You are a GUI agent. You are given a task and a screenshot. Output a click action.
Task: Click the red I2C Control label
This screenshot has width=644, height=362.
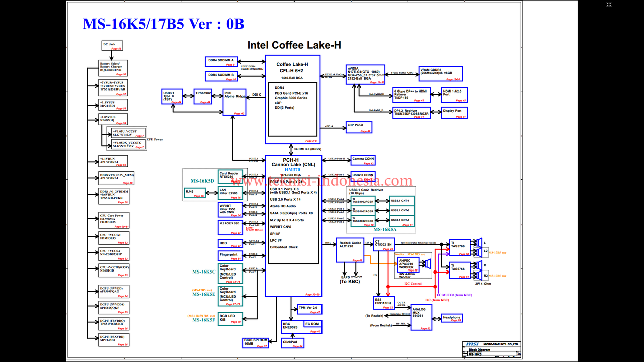(x=413, y=284)
